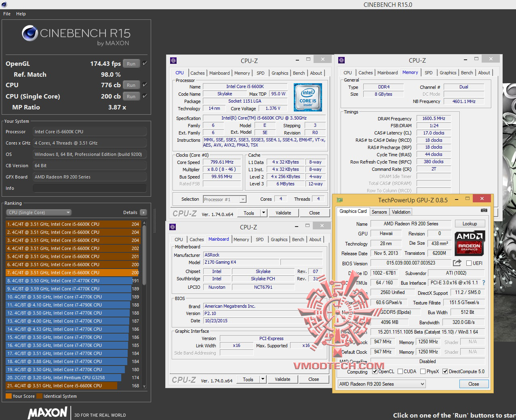Click Lookup button in GPU-Z
This screenshot has height=420, width=516.
[x=470, y=224]
